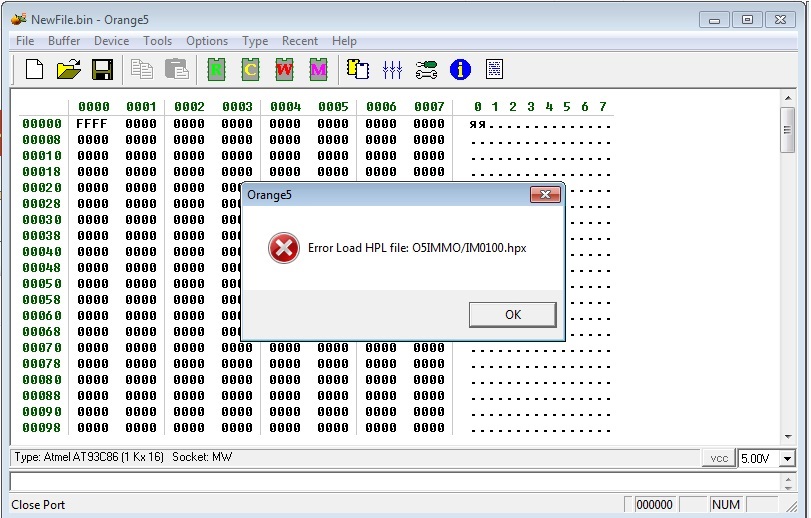Click row address 00098

pyautogui.click(x=41, y=428)
